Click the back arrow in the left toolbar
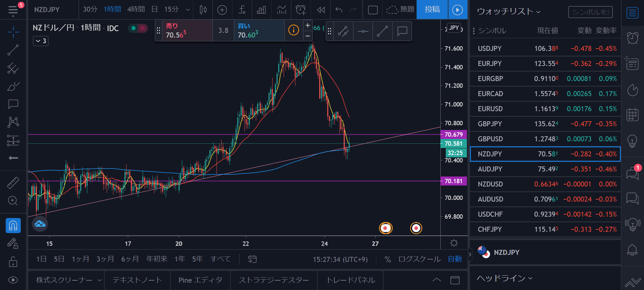The image size is (644, 290). tap(13, 158)
